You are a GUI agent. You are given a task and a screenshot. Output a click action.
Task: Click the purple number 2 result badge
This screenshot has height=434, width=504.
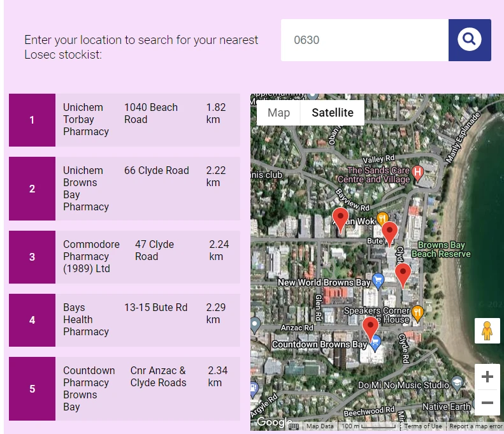click(32, 189)
